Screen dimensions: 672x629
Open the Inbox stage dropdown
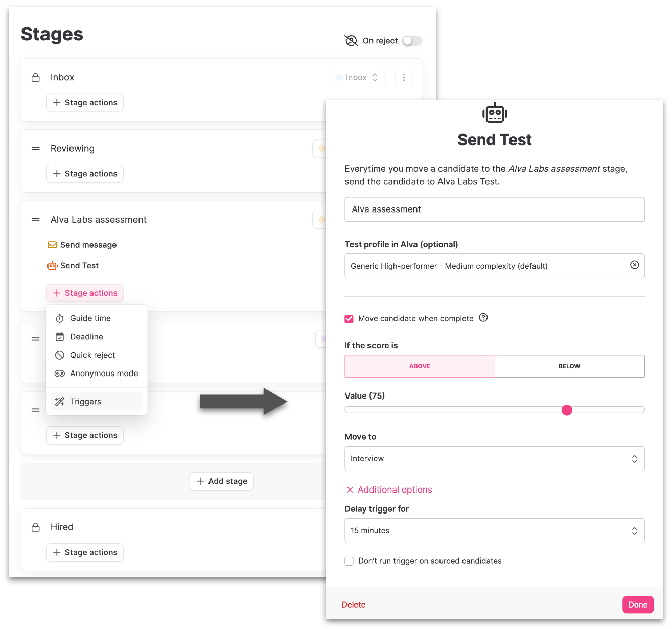pos(357,77)
